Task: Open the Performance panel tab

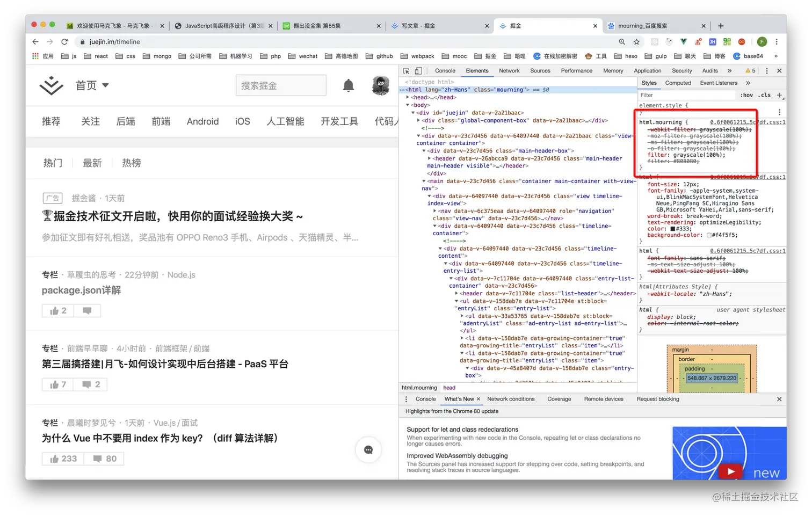Action: 577,71
